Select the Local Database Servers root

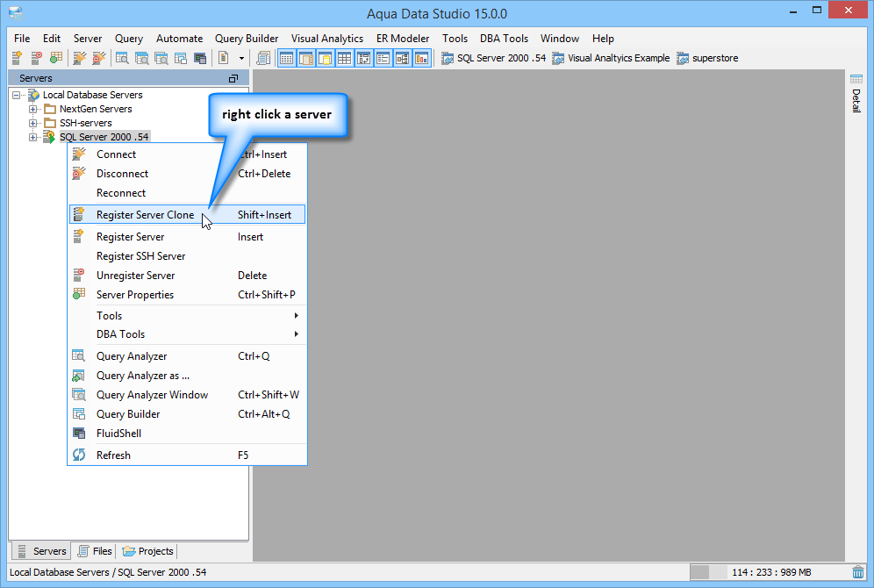(92, 96)
